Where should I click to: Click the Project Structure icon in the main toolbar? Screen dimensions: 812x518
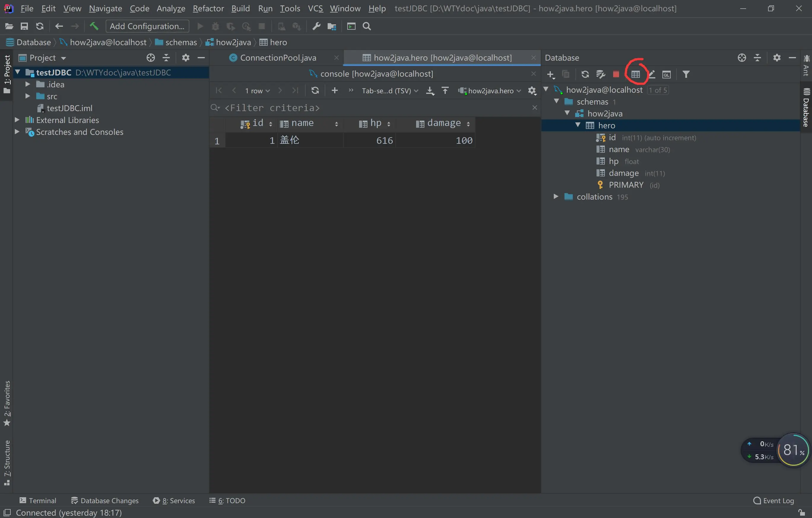coord(332,26)
